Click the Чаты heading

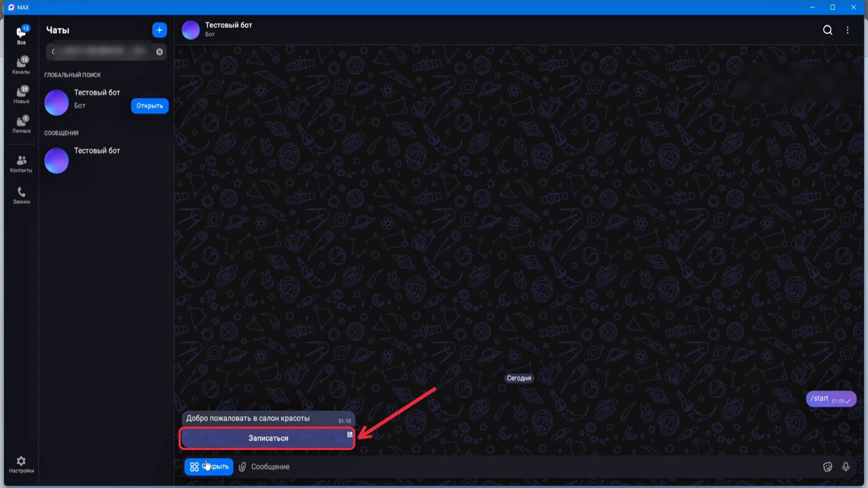click(x=58, y=30)
